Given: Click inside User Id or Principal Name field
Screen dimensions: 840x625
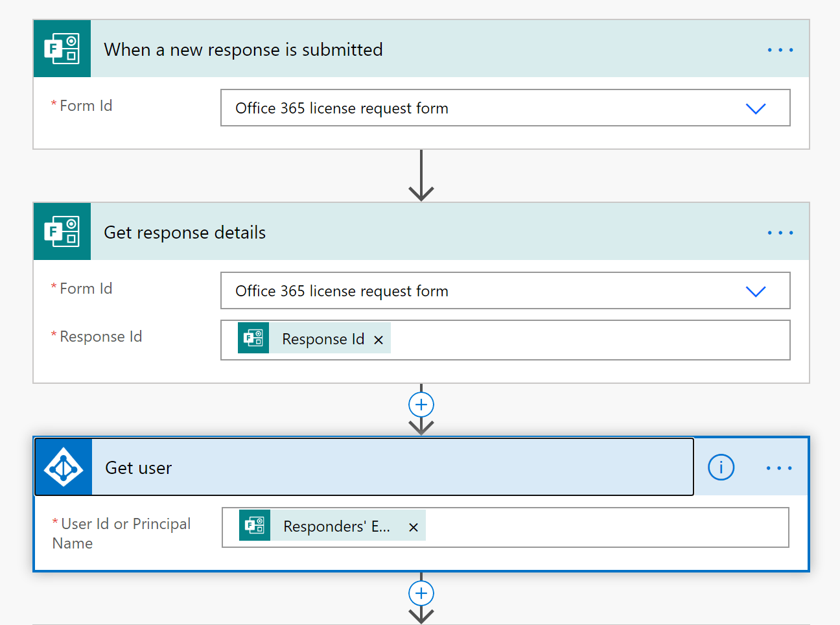Looking at the screenshot, I should (606, 528).
